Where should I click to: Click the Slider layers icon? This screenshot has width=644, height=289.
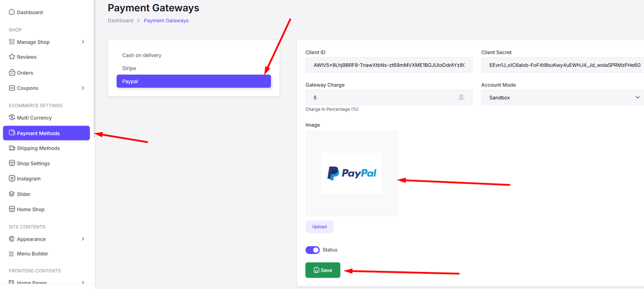pyautogui.click(x=12, y=194)
